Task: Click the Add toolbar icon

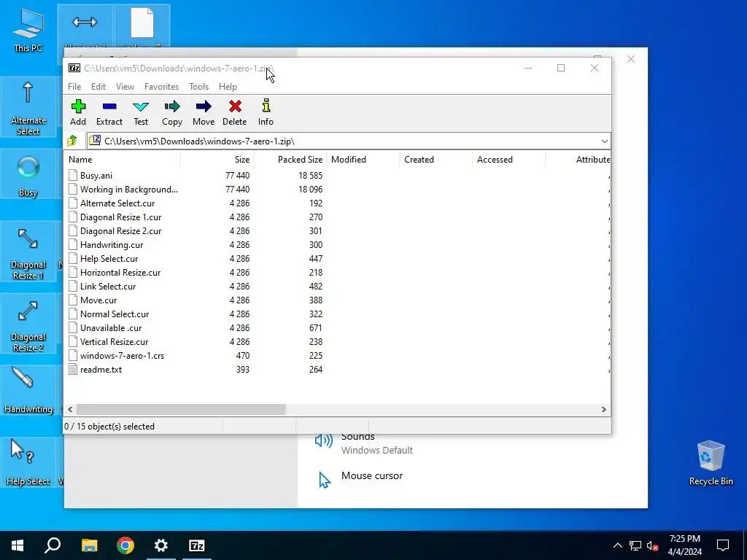Action: 78,113
